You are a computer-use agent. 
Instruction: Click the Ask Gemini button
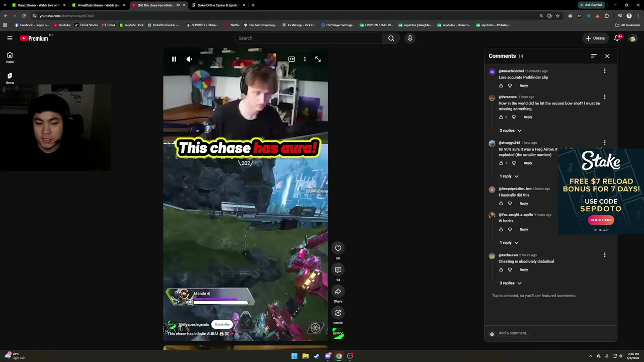pos(591,5)
